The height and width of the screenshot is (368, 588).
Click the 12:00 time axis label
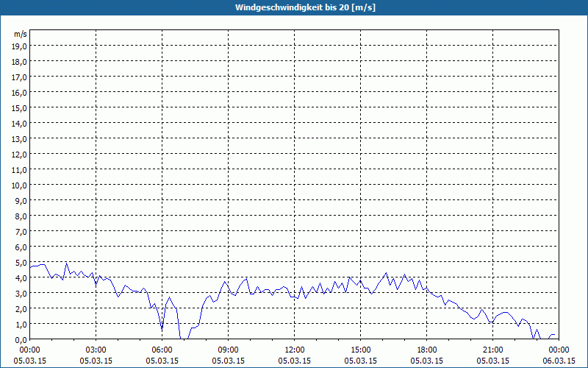point(295,350)
